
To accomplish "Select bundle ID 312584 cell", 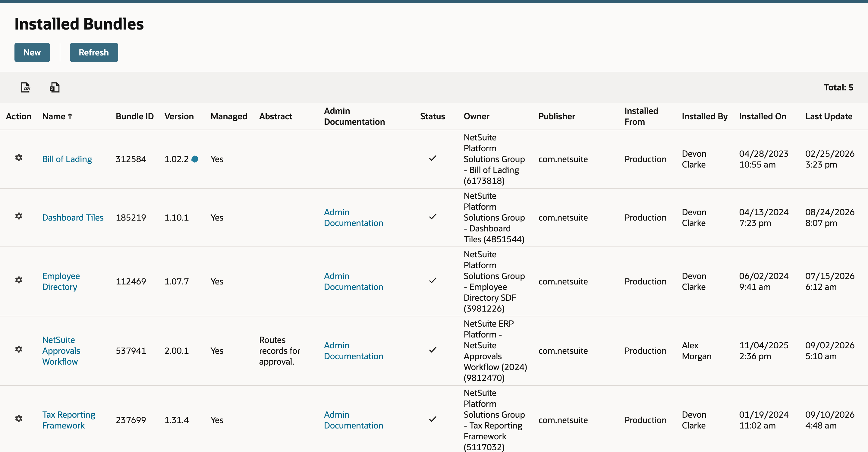I will (131, 159).
